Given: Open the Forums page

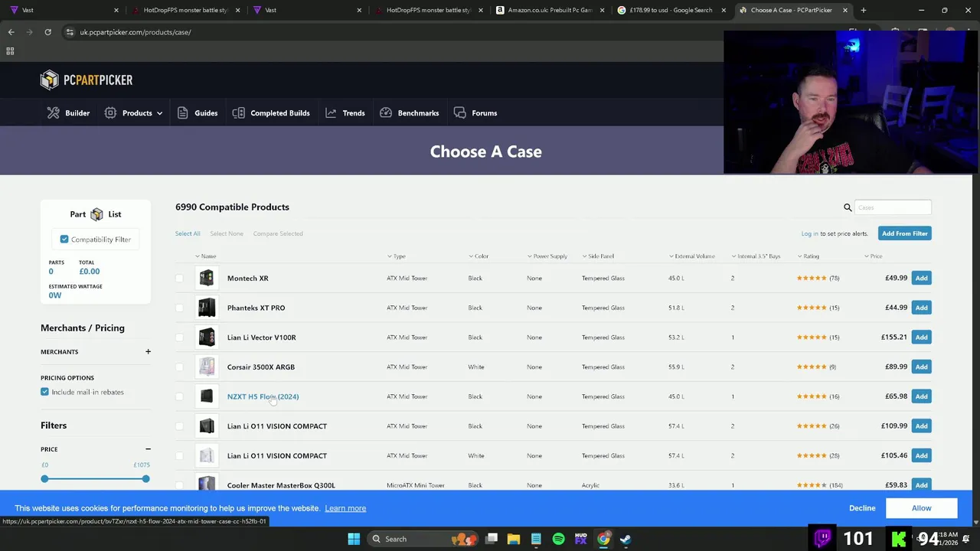Looking at the screenshot, I should 475,113.
